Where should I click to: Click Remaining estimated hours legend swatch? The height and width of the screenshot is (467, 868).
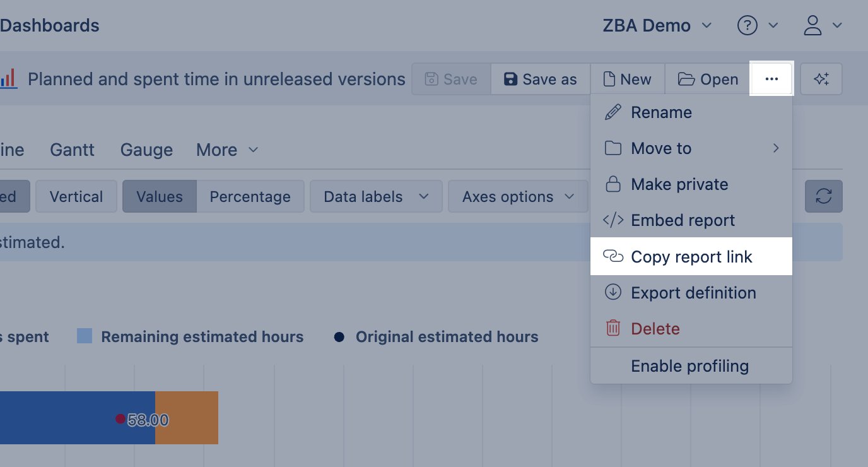point(85,336)
